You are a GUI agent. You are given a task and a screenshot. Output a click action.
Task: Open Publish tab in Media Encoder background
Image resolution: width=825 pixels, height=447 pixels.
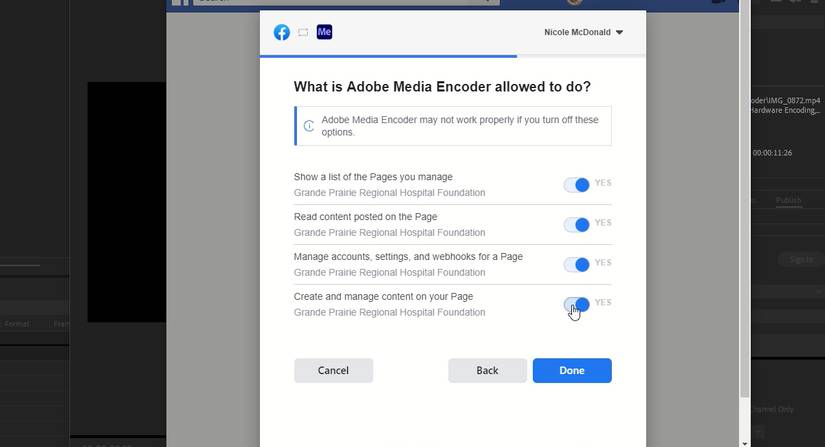(788, 200)
